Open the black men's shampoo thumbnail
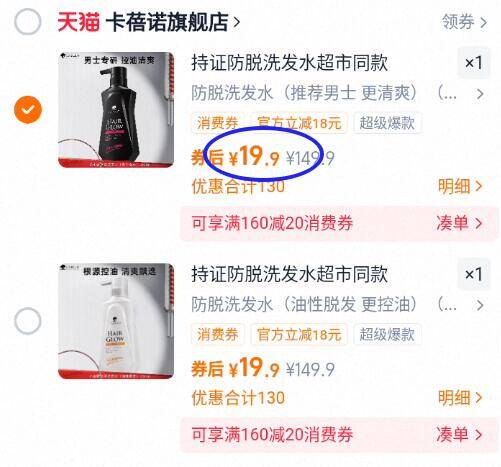The image size is (501, 467). [x=116, y=110]
